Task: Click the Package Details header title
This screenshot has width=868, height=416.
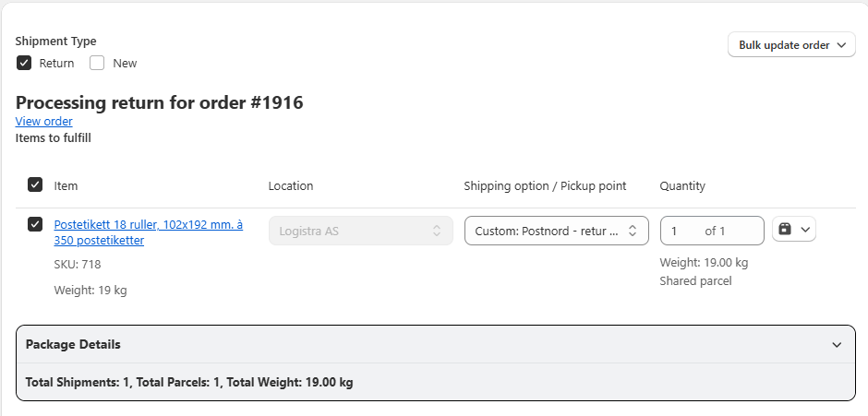Action: [x=73, y=345]
